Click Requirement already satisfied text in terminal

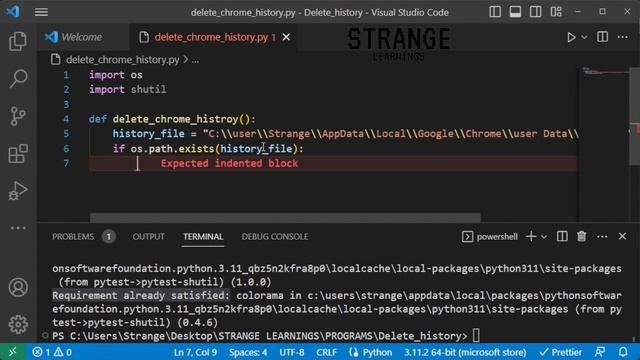141,296
